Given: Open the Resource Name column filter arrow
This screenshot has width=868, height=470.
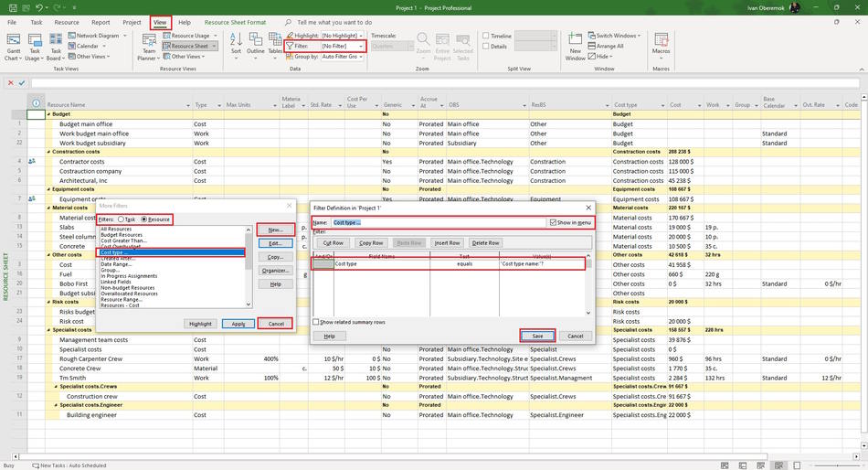Looking at the screenshot, I should click(x=189, y=105).
